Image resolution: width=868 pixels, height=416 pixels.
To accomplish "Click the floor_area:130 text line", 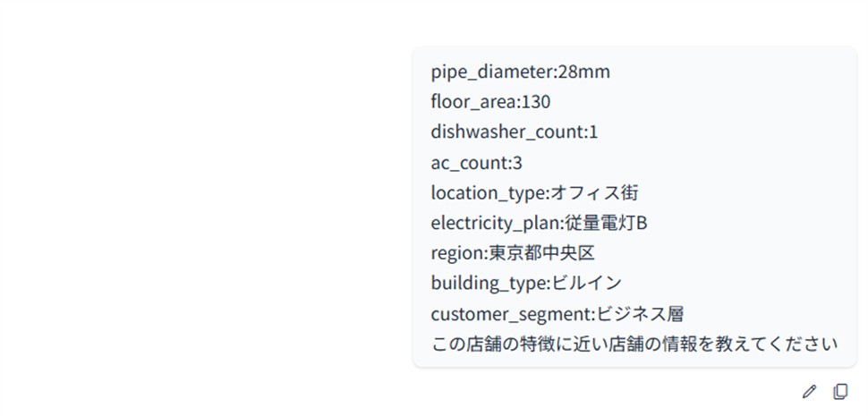I will point(490,102).
